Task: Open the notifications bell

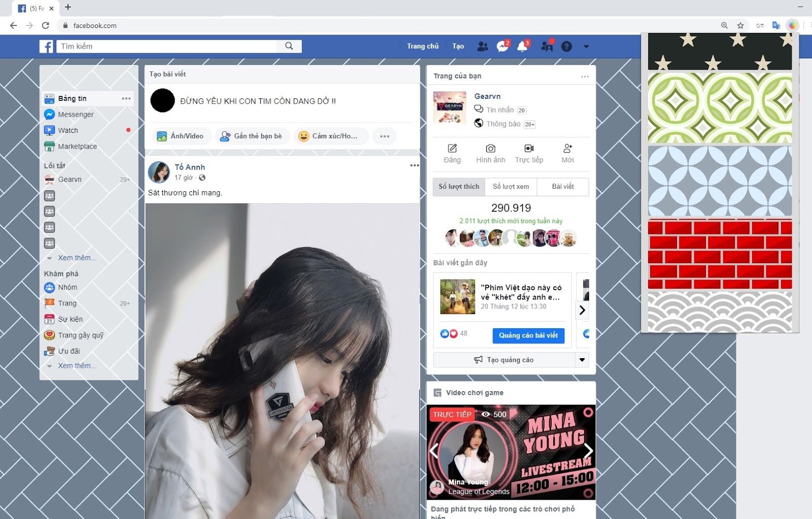Action: 523,46
